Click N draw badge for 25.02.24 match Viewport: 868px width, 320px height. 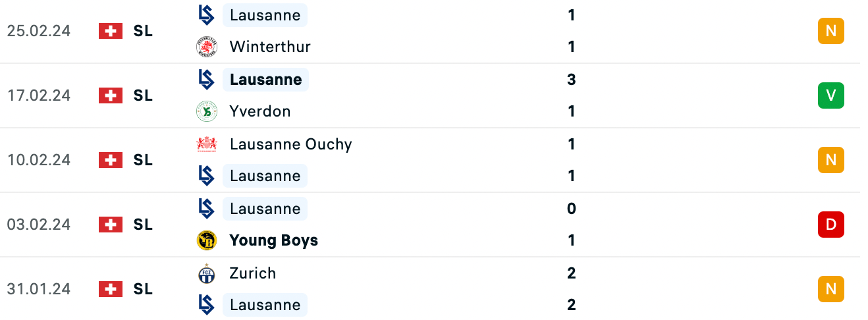(831, 31)
